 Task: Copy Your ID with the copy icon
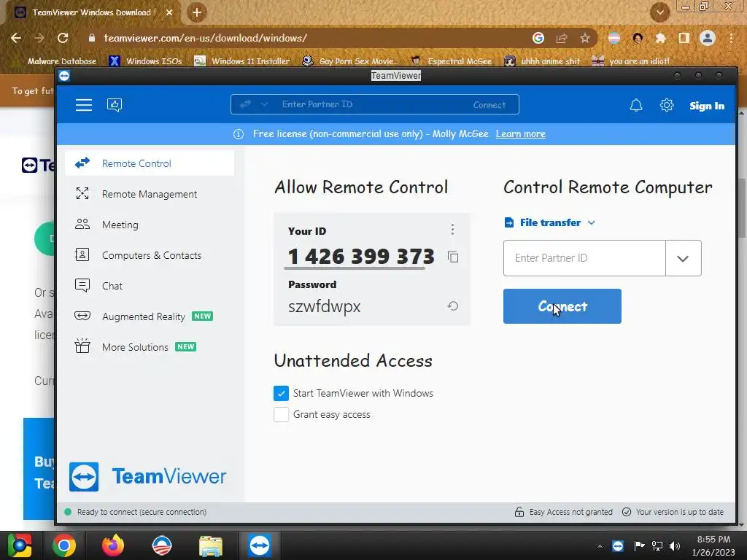[x=453, y=257]
